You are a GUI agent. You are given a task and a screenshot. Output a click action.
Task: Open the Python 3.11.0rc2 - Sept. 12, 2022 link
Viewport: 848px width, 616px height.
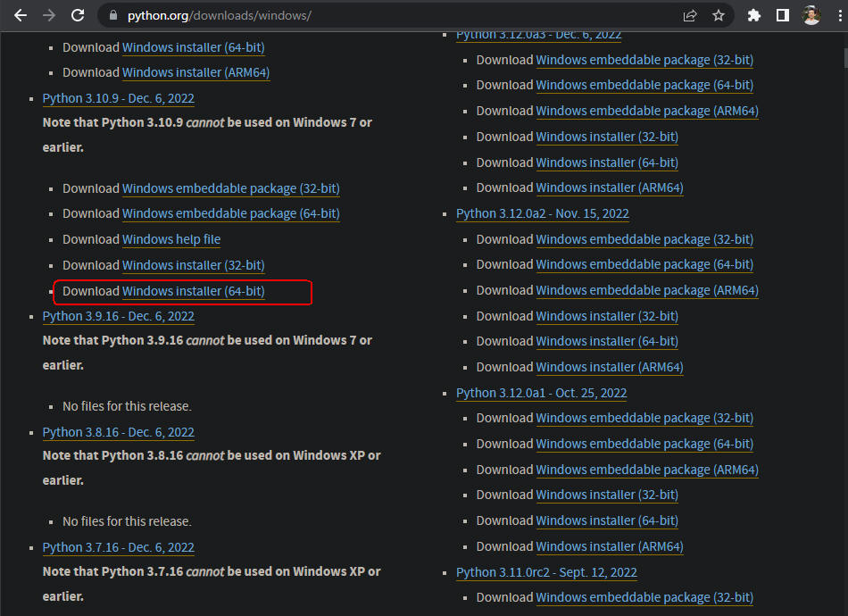tap(547, 573)
